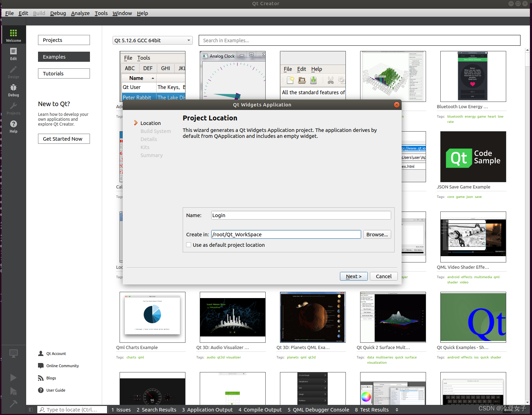This screenshot has width=532, height=415.
Task: Open the Welcome mode
Action: pyautogui.click(x=13, y=35)
